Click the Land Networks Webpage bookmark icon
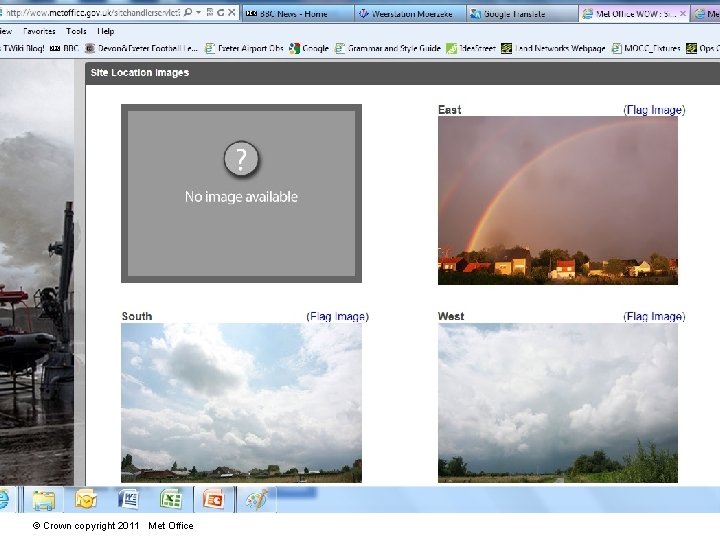 point(506,48)
